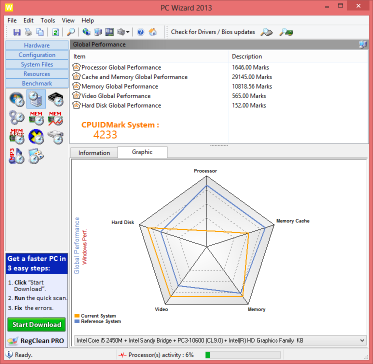Click the Print toolbar icon
This screenshot has height=364, width=373.
coord(29,32)
